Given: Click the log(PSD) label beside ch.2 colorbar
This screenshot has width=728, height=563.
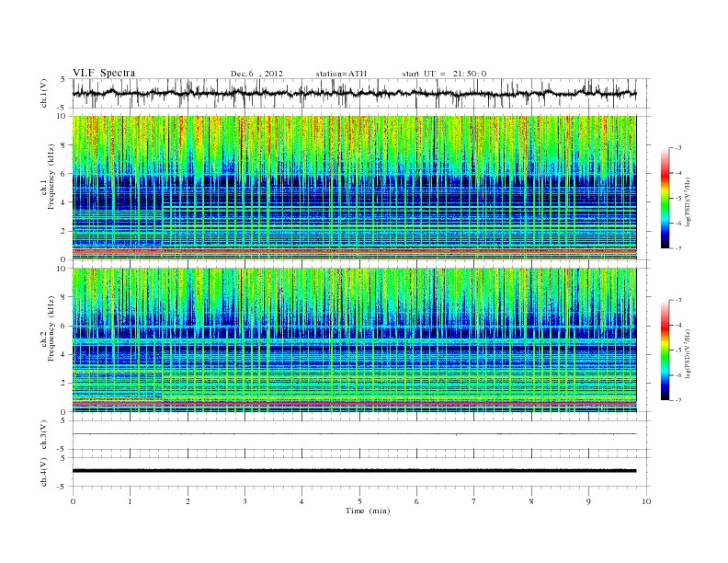Looking at the screenshot, I should pyautogui.click(x=688, y=353).
